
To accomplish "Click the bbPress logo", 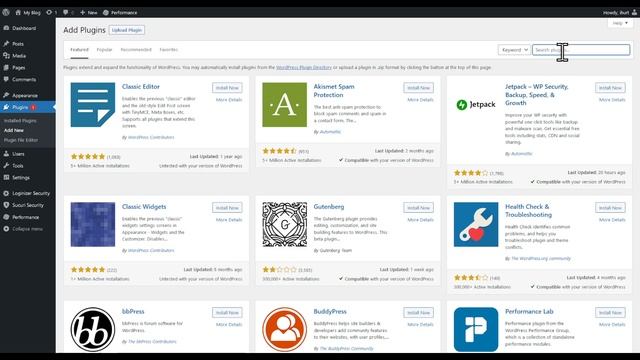I will [x=93, y=329].
